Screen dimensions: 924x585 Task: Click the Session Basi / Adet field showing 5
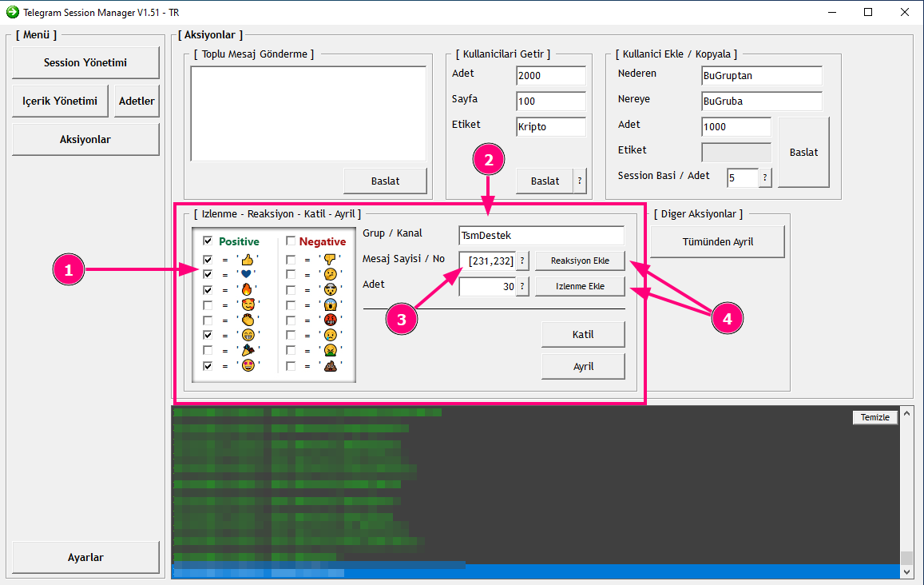pos(743,177)
